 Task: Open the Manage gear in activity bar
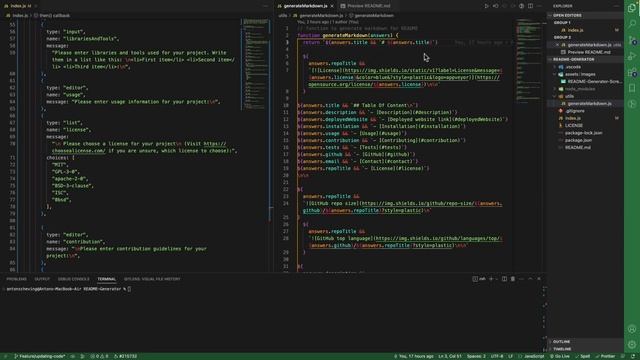[632, 345]
